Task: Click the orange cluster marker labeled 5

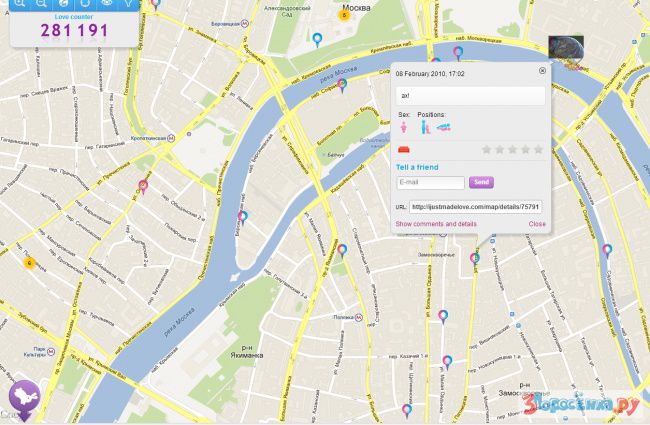Action: click(x=344, y=15)
